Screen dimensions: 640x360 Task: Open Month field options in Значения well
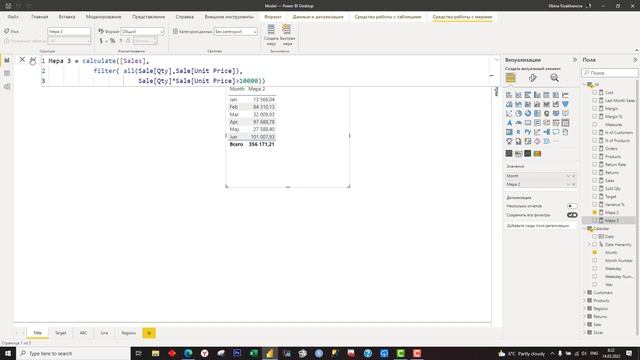click(569, 176)
